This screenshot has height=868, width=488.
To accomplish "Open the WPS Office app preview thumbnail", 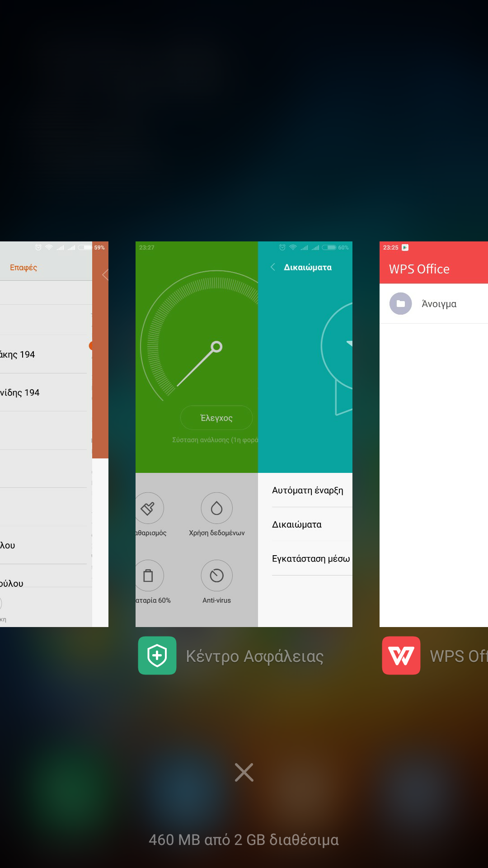I will pos(434,434).
